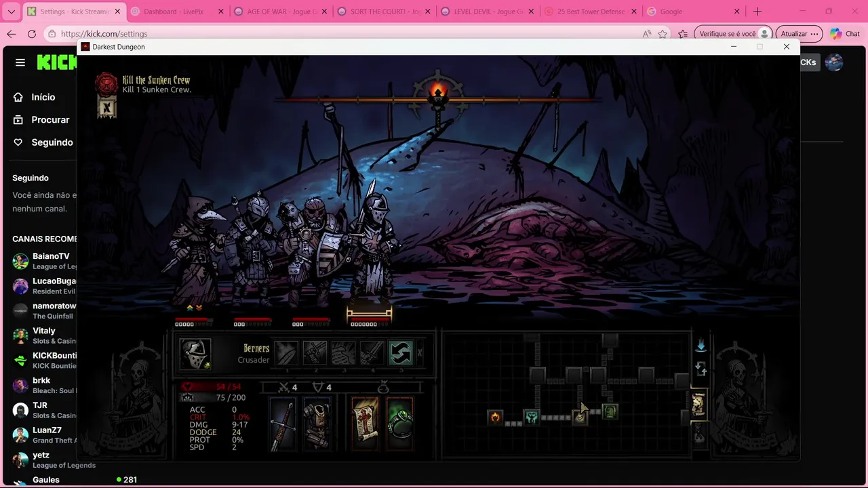Click the swap position arrows skill
Image resolution: width=868 pixels, height=488 pixels.
(x=400, y=353)
